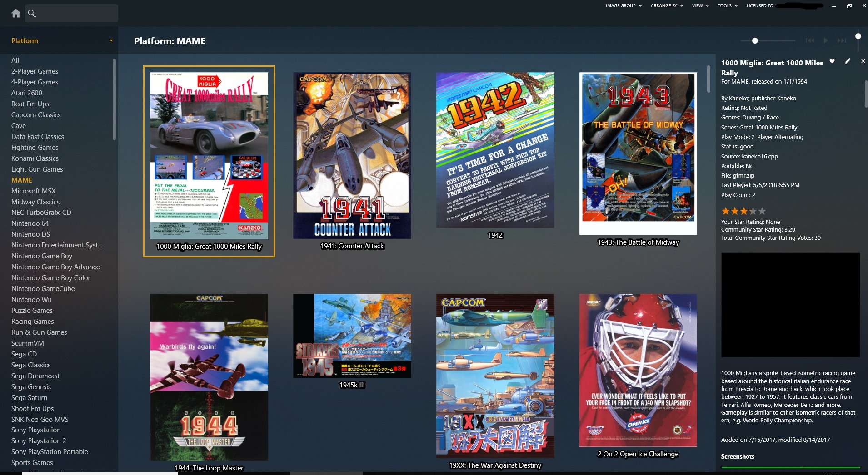Restore down the LaunchBox window
868x475 pixels.
click(x=849, y=6)
